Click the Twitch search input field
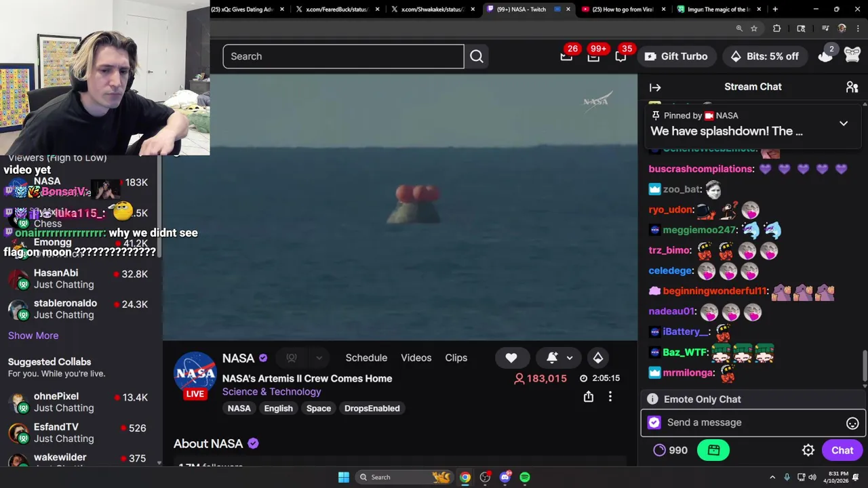This screenshot has width=868, height=488. point(343,56)
